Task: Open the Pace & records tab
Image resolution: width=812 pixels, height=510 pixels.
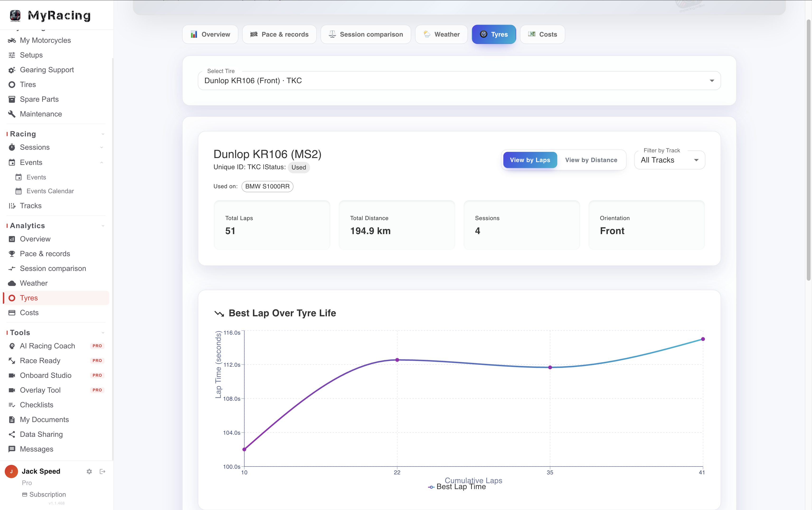Action: (279, 34)
